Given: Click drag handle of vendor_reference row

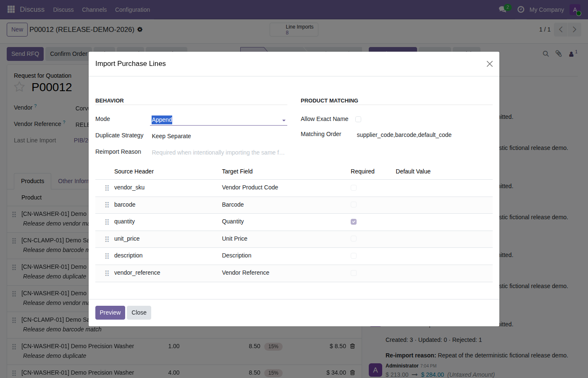Looking at the screenshot, I should [107, 273].
